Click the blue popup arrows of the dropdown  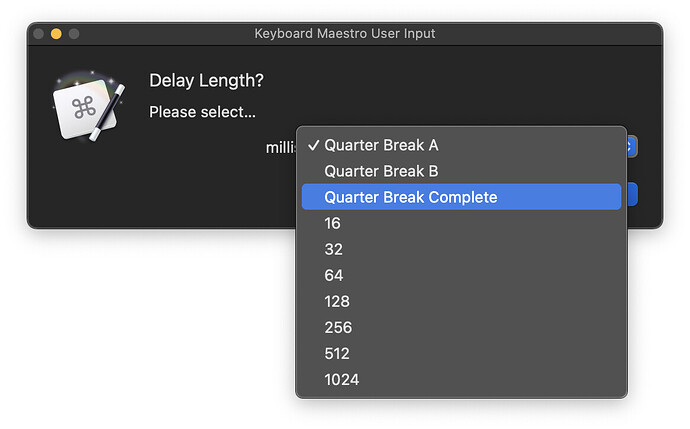631,147
